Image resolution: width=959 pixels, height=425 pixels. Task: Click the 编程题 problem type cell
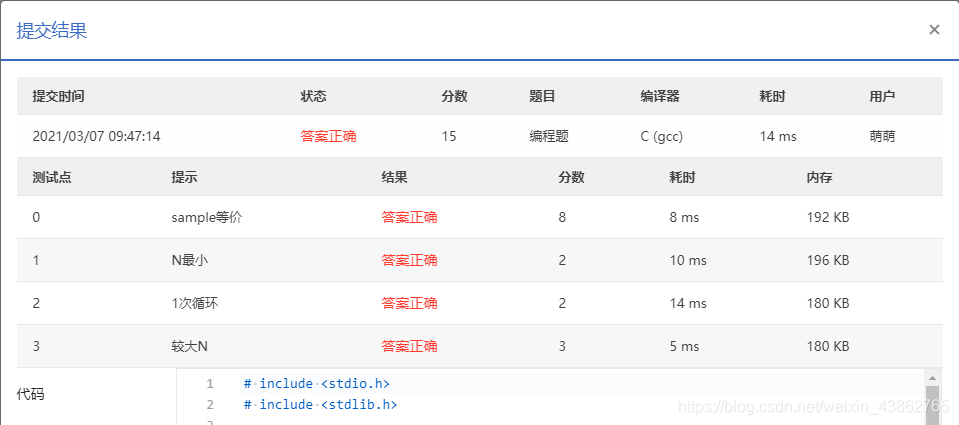(549, 136)
